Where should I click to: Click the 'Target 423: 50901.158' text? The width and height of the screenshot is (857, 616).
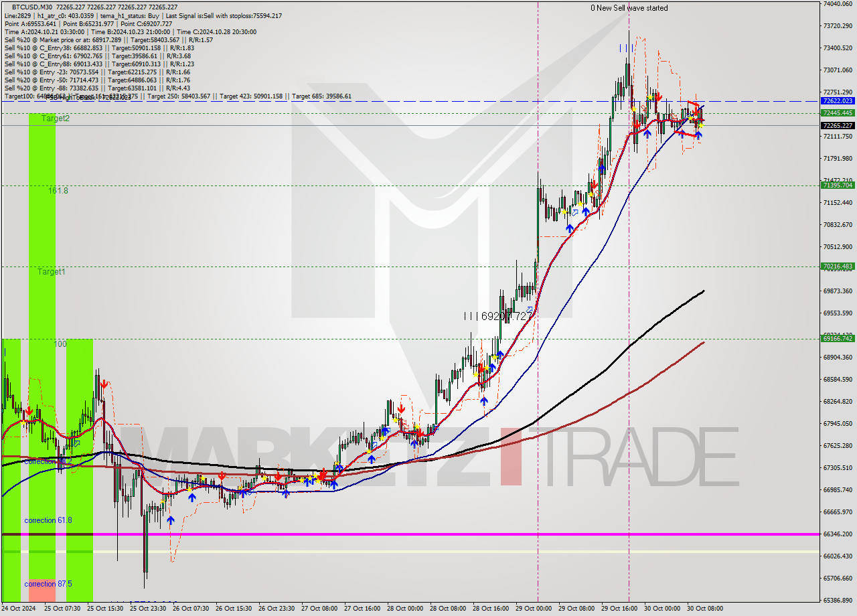(251, 96)
